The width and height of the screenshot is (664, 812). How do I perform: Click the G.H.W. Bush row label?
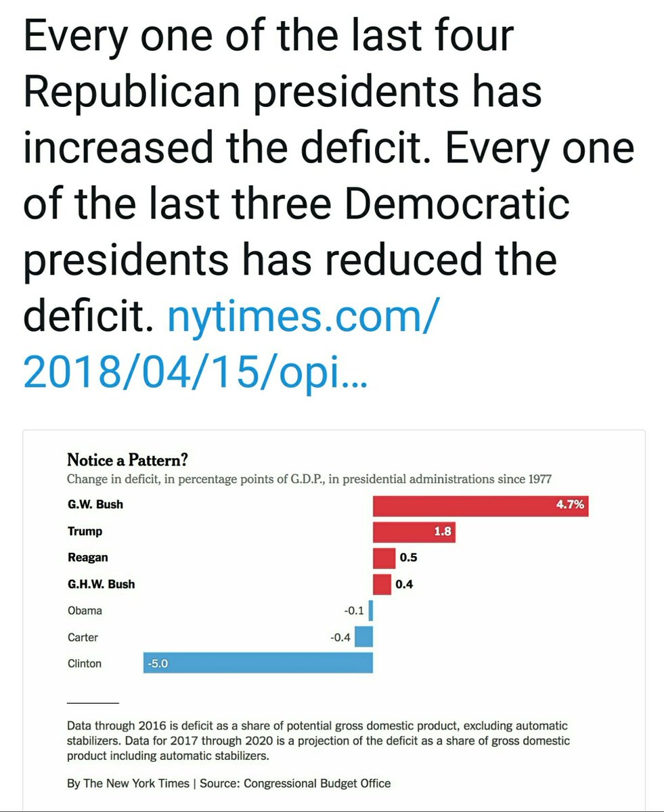click(x=102, y=584)
